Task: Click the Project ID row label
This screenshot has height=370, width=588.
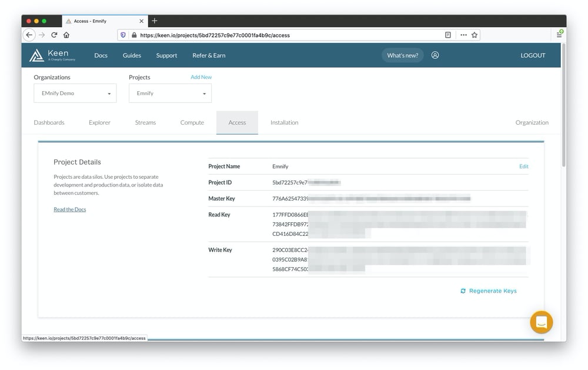Action: pos(220,182)
